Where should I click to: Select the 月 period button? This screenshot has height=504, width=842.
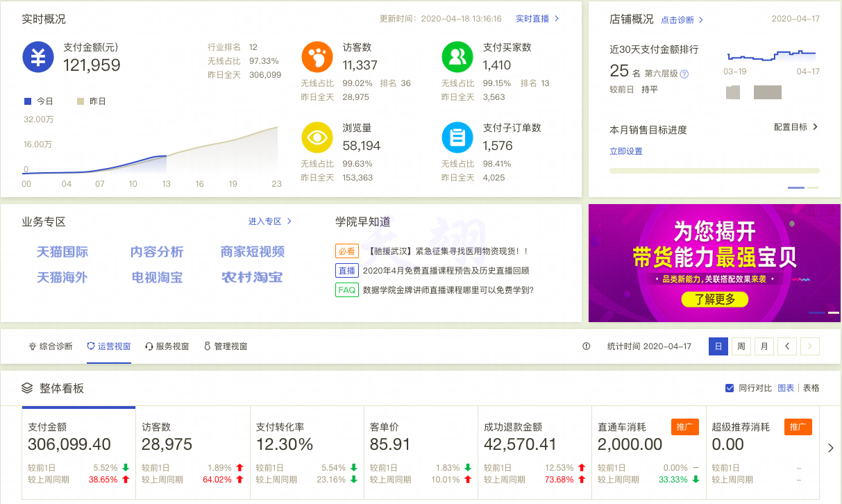764,346
